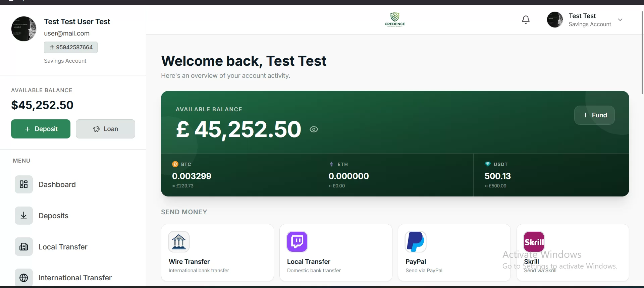Click the page vertical scrollbar
Viewport: 644px width, 288px height.
point(642,52)
